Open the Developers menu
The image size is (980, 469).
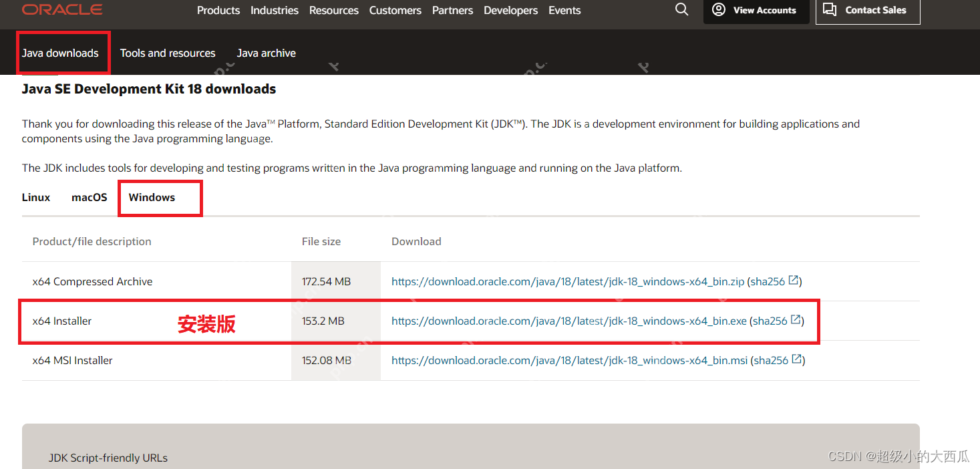pos(511,10)
